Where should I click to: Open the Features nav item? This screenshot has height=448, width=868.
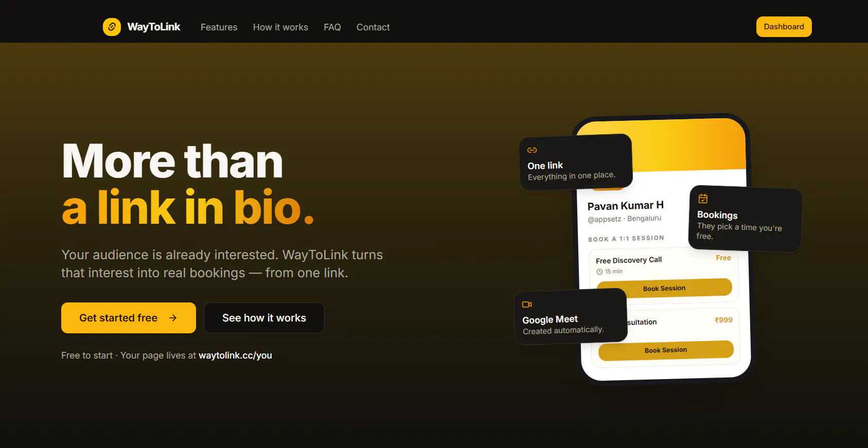pos(219,27)
